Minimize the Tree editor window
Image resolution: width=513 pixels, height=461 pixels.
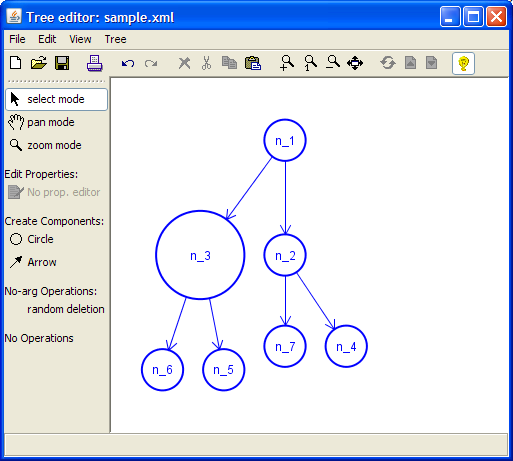[450, 16]
